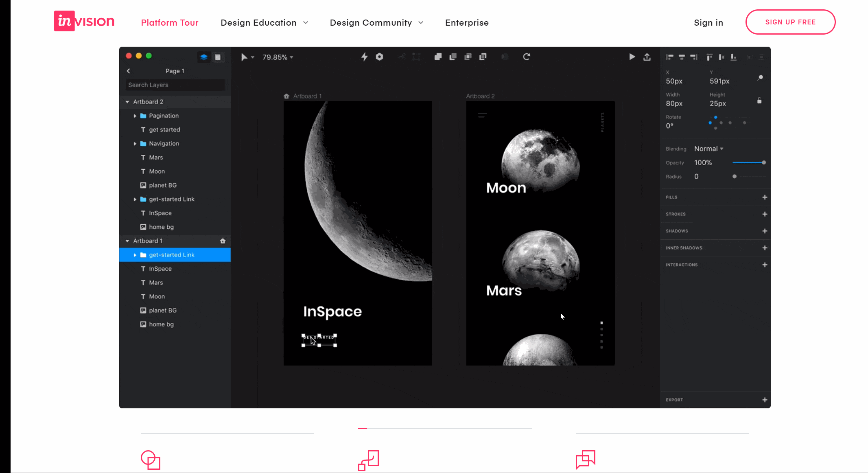Click the Zoom percentage dropdown
868x473 pixels.
[x=278, y=57]
